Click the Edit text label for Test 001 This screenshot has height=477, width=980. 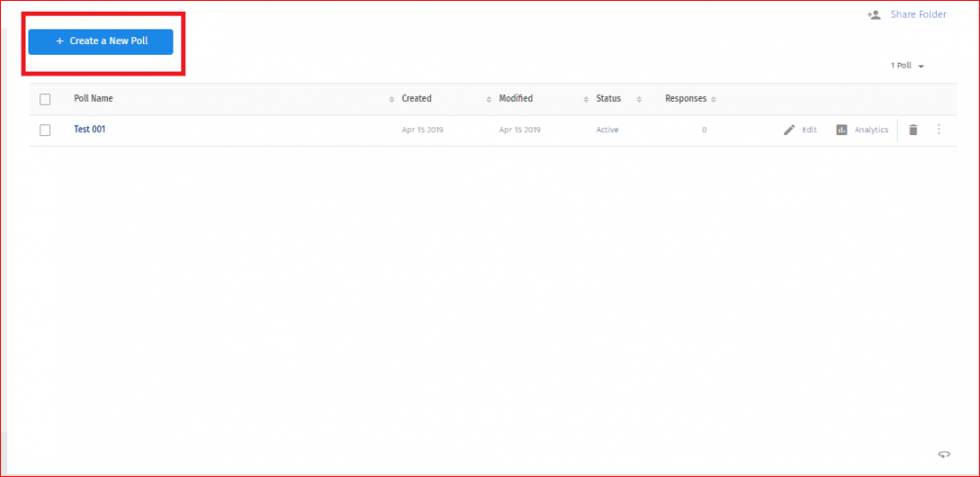(809, 130)
